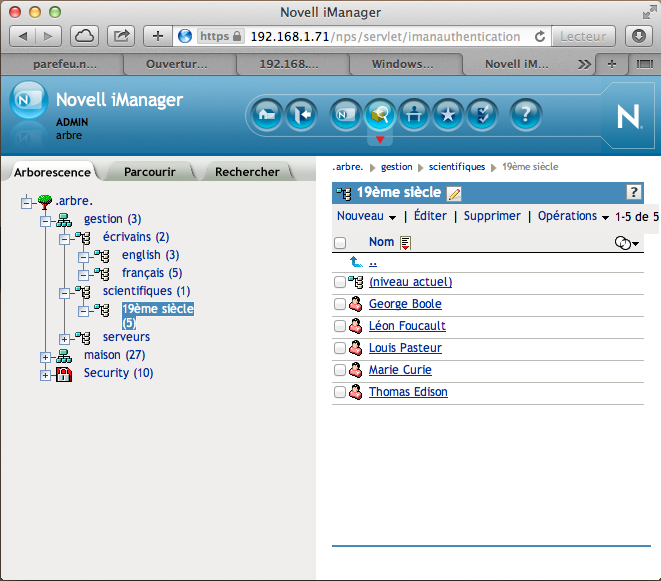Expand the serveurs node
This screenshot has width=661, height=581.
(64, 339)
